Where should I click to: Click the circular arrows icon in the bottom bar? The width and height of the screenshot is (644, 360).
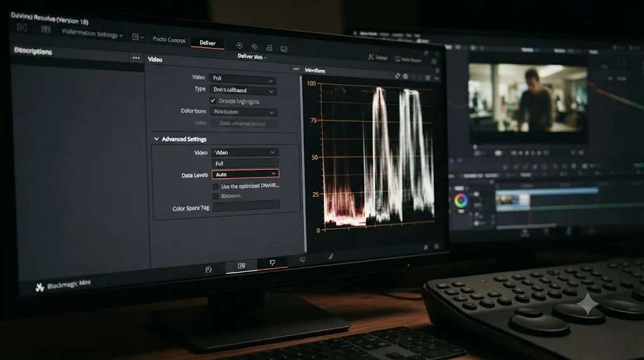coord(303,259)
